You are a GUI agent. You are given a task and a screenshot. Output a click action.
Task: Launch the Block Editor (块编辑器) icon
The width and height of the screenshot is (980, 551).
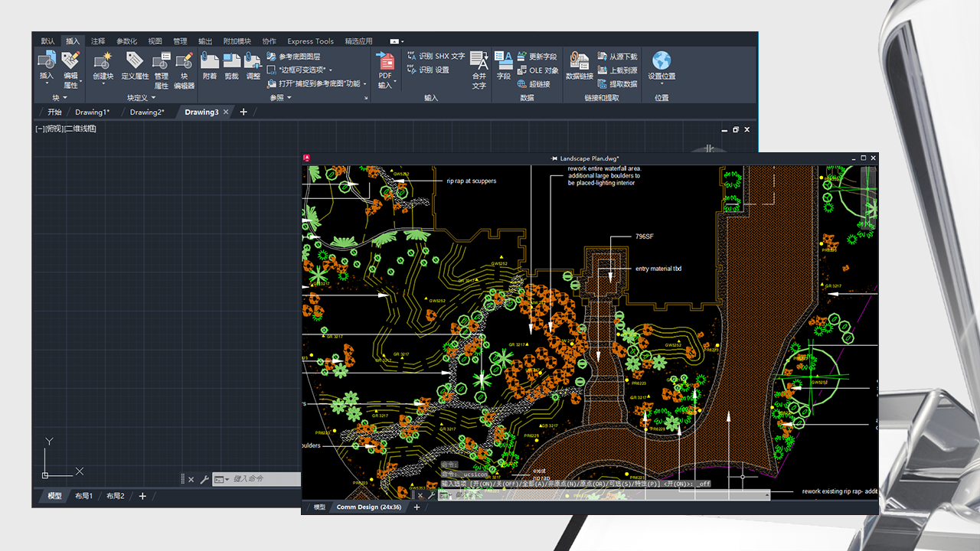point(184,61)
